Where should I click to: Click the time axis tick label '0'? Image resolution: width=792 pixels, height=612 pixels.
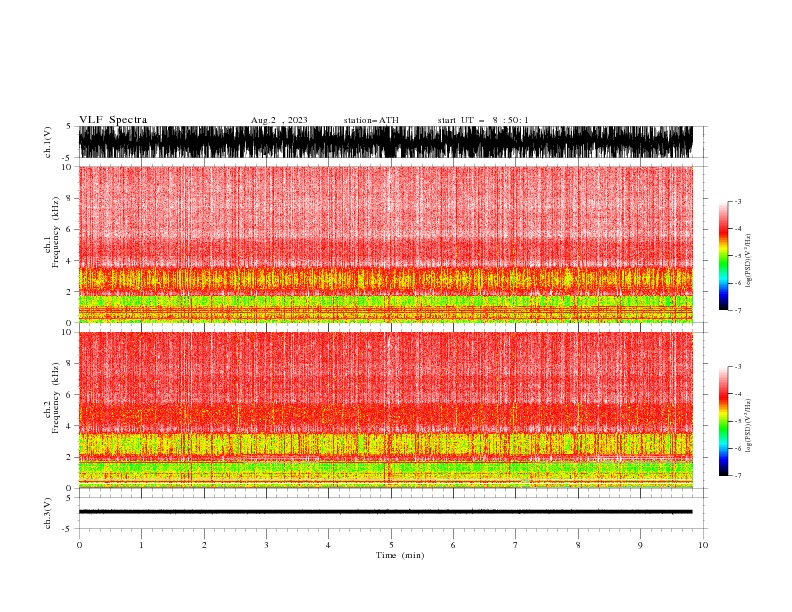(x=79, y=545)
